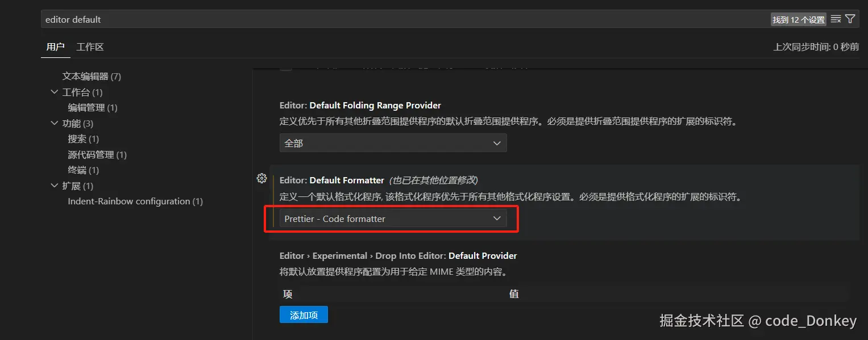Click the 找到 12 个设置 badge

click(798, 19)
